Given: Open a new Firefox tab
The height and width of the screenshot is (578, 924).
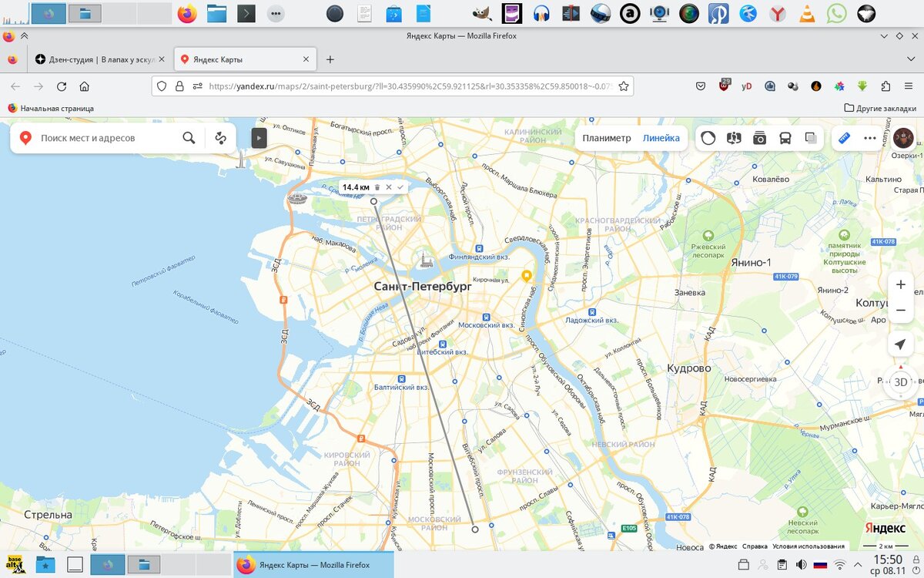Looking at the screenshot, I should [x=330, y=59].
